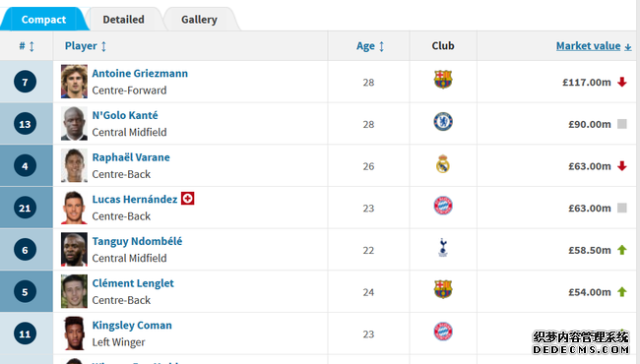The height and width of the screenshot is (364, 640).
Task: Click the Chelsea club crest icon
Action: pyautogui.click(x=443, y=121)
